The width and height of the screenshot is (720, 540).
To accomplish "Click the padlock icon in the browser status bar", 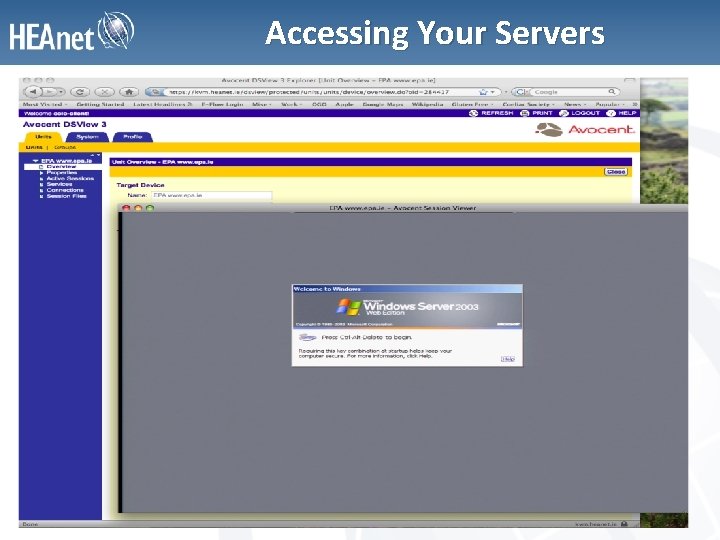I will click(x=624, y=524).
